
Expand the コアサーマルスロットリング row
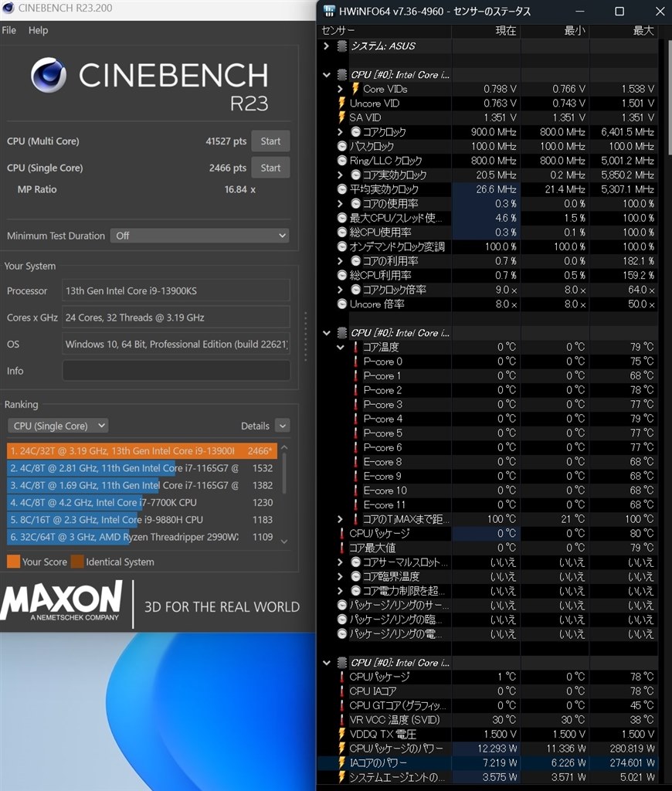(x=340, y=562)
